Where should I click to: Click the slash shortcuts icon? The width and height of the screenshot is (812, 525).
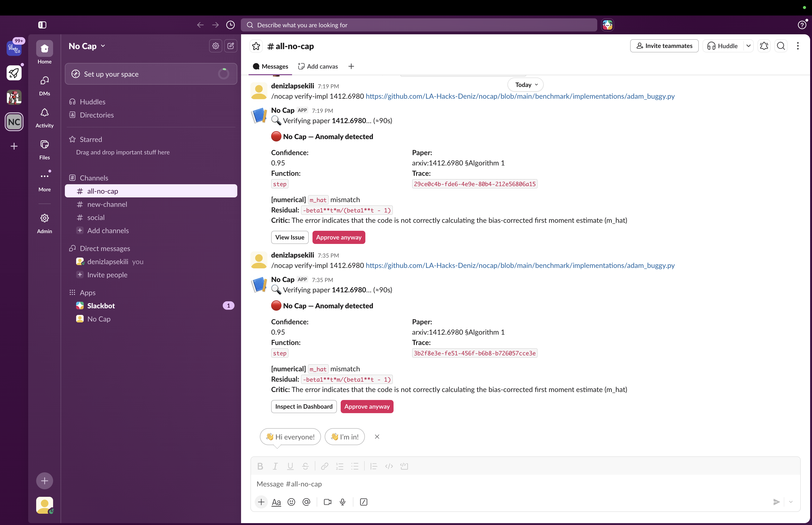point(363,502)
